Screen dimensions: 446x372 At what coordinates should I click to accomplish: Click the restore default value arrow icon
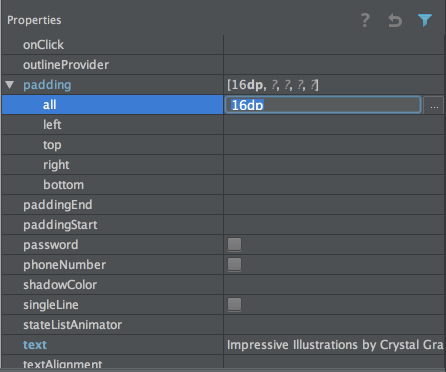pos(395,21)
